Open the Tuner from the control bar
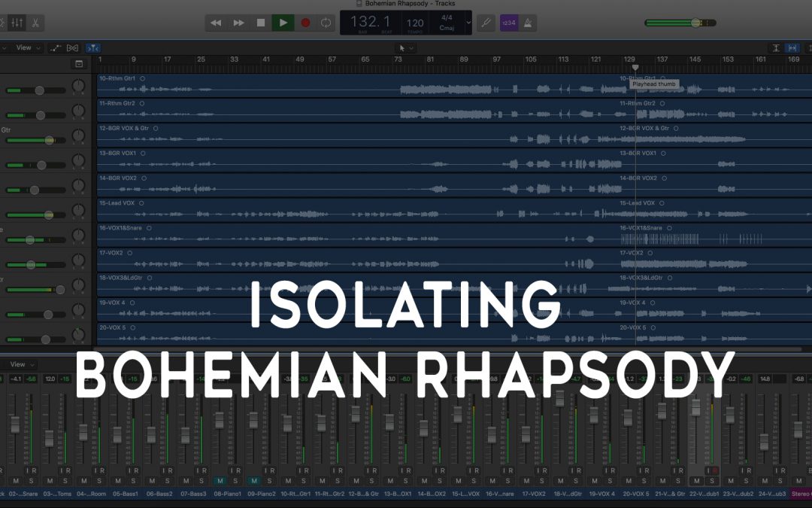 point(486,23)
